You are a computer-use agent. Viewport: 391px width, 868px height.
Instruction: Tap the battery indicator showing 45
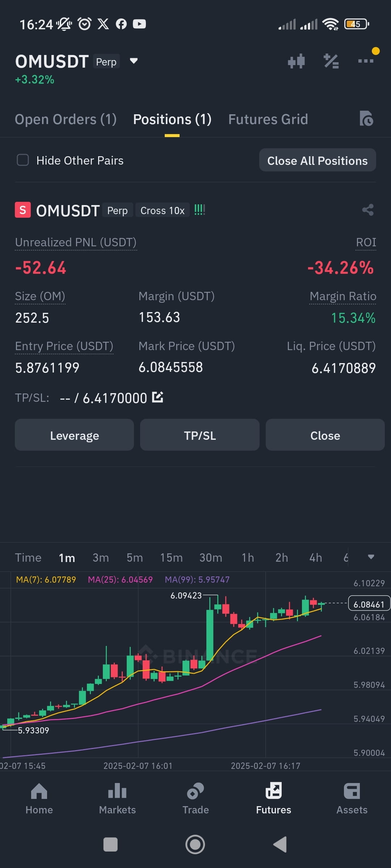click(x=357, y=24)
